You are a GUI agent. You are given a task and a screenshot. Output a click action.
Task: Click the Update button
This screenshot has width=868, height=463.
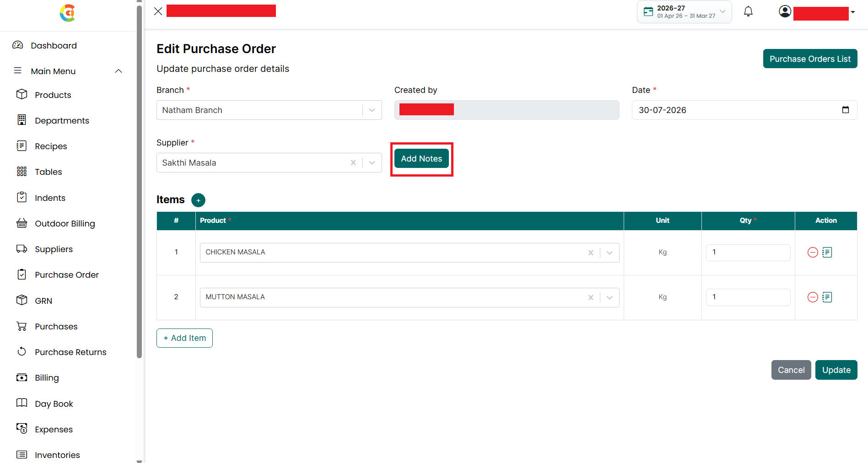[x=836, y=370]
